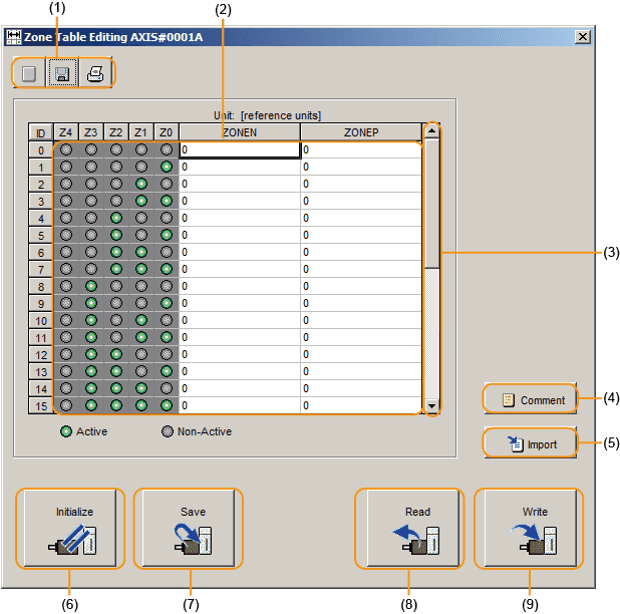Click the blank first toolbar icon
Screen dimensions: 620x614
point(30,73)
